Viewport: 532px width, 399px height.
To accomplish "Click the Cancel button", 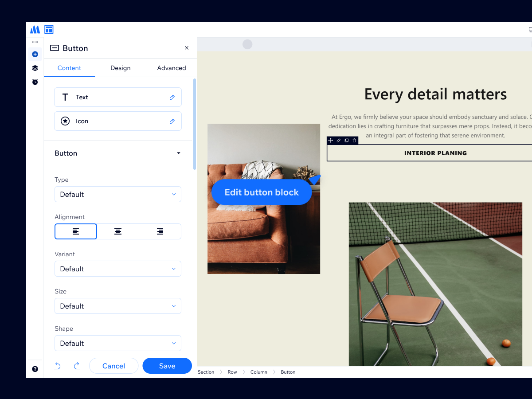I will coord(113,366).
